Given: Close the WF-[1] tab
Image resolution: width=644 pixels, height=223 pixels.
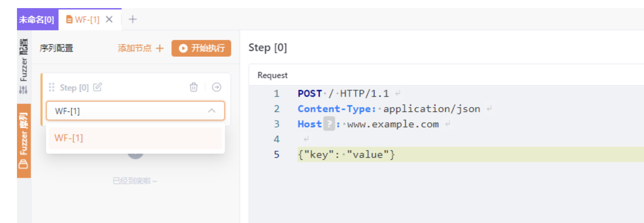Looking at the screenshot, I should point(109,19).
